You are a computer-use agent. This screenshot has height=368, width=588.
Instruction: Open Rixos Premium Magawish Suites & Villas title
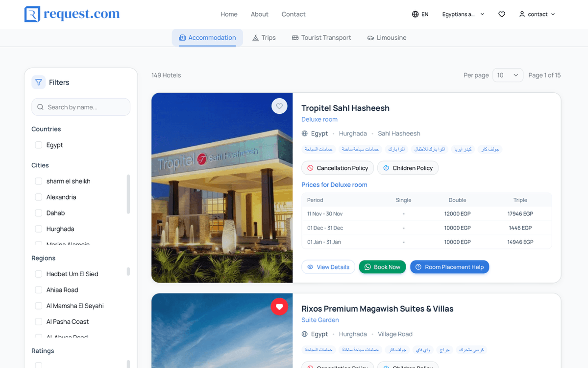pyautogui.click(x=377, y=309)
